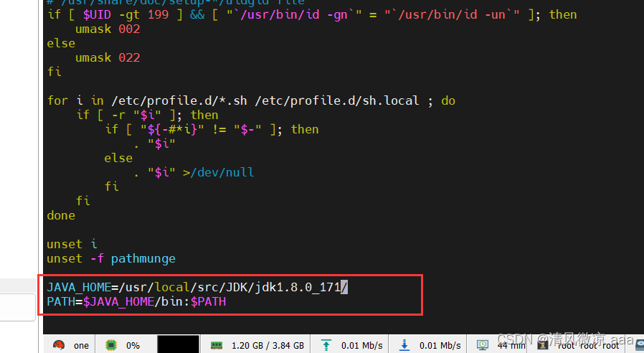Click the uptime monitor clock icon

tap(483, 345)
